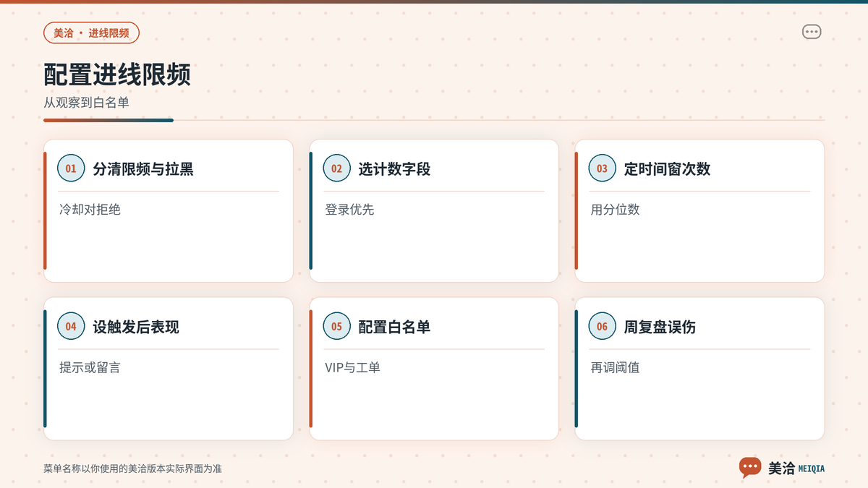Image resolution: width=868 pixels, height=488 pixels.
Task: Click the chat bubble icon at top right
Action: (812, 32)
